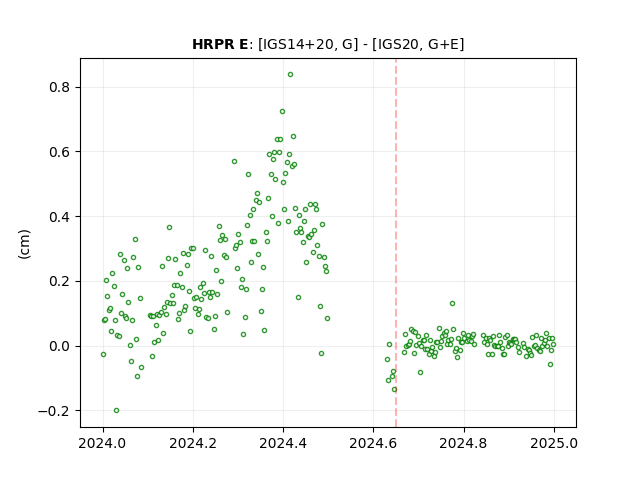Viewport: 640px width, 480px height.
Task: Click the 2025.0 x-axis tick label
Action: 554,443
